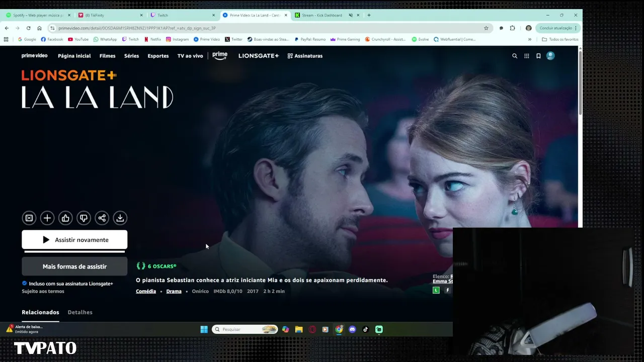Share La La Land using share icon
This screenshot has width=644, height=362.
[102, 218]
